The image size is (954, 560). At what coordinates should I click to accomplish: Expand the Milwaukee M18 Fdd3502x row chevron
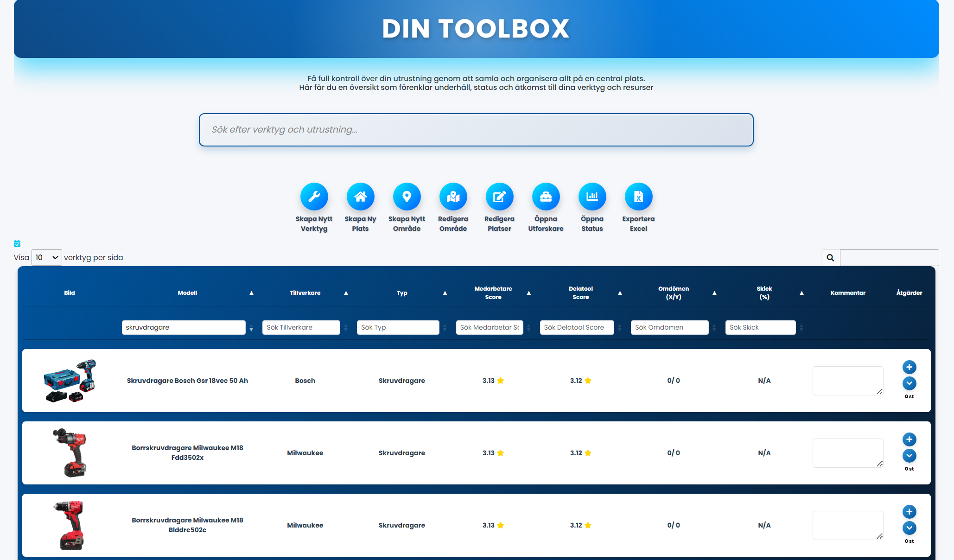click(909, 456)
